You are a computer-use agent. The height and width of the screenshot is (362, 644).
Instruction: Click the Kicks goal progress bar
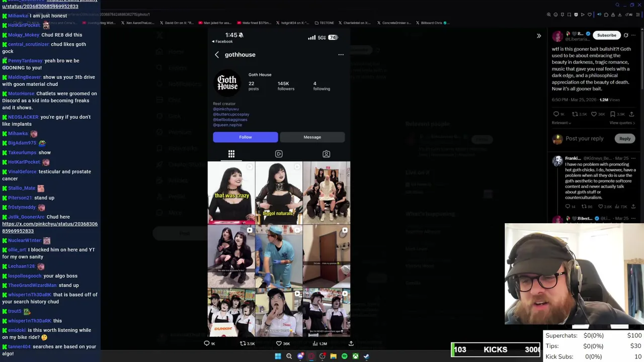[496, 349]
